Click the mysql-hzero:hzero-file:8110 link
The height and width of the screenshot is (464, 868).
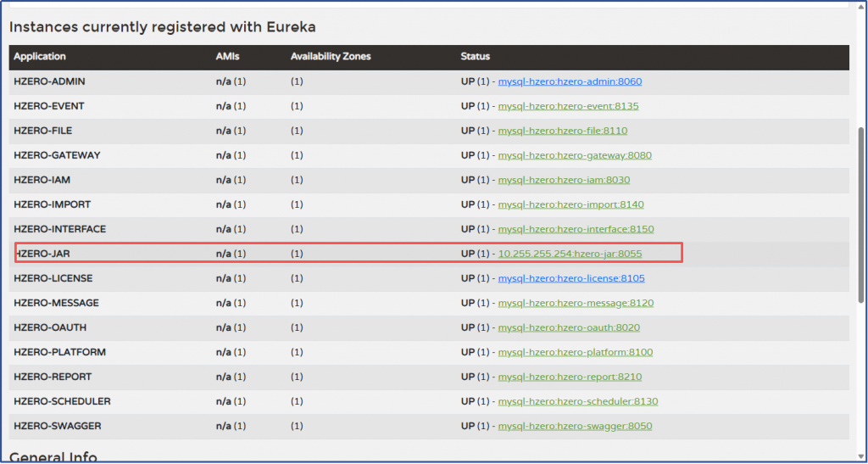pos(562,131)
